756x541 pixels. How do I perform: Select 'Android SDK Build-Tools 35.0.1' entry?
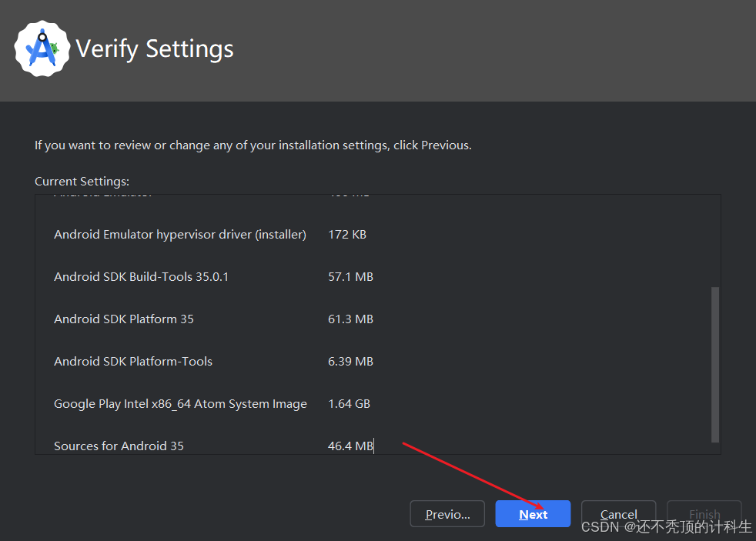[141, 277]
